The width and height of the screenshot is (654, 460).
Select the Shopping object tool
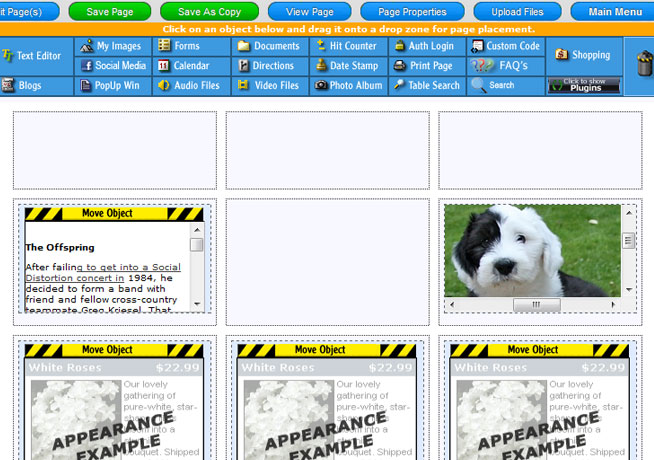583,55
